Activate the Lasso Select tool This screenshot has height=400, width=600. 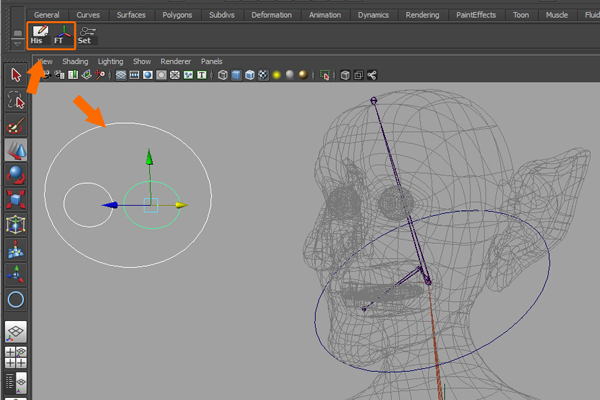(16, 100)
